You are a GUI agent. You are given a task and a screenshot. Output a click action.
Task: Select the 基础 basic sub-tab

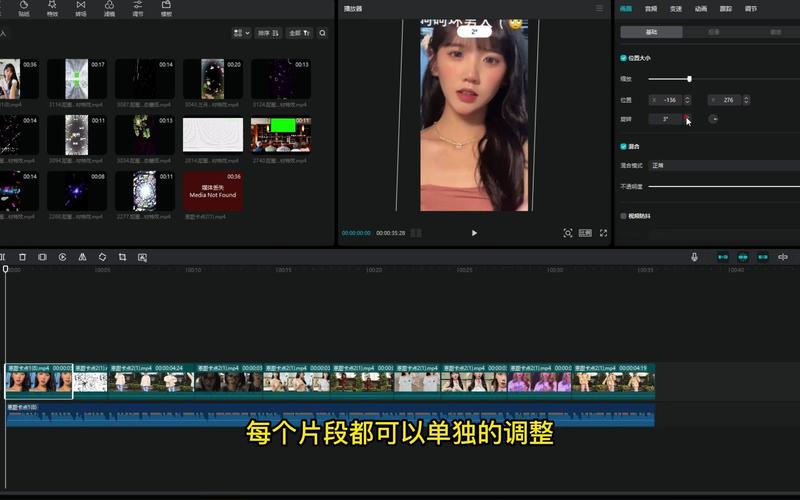pos(652,32)
